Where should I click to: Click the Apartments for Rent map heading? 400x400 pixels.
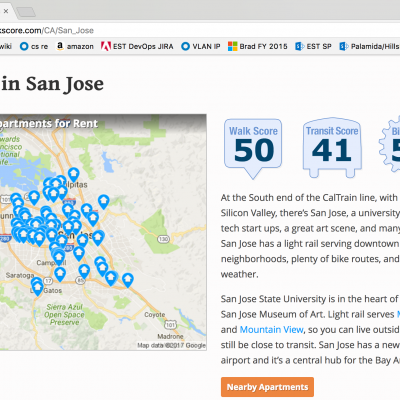point(49,124)
